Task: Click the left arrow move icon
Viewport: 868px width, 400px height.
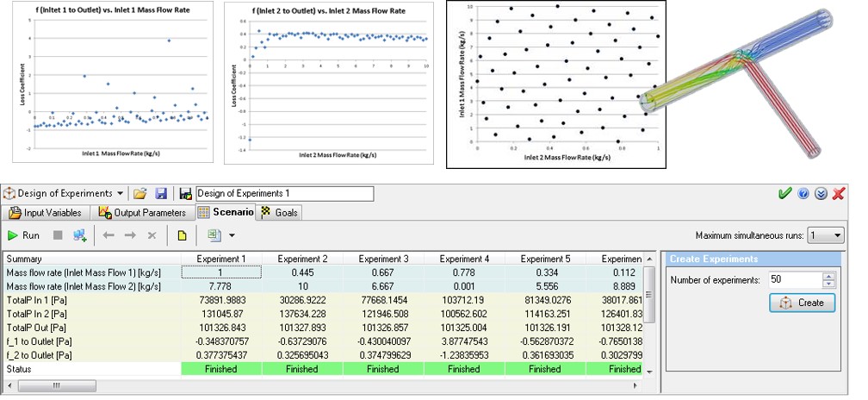Action: pos(108,235)
